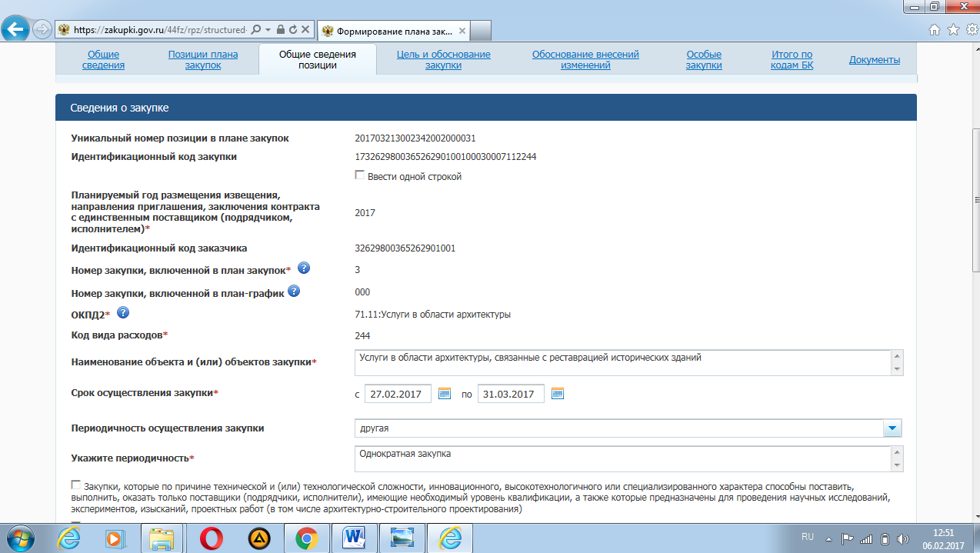The image size is (980, 553).
Task: Open Microsoft Word from taskbar
Action: point(355,538)
